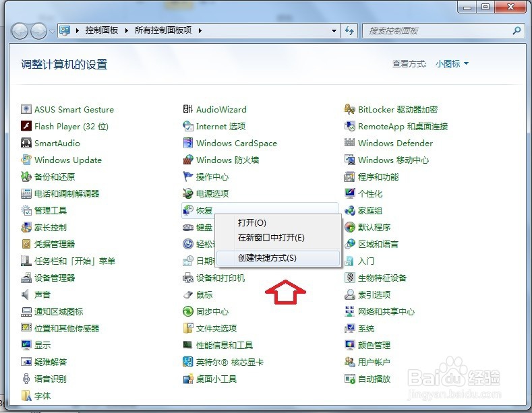Open the 小图标 view mode dropdown
Screen dimensions: 532x413
coord(452,64)
